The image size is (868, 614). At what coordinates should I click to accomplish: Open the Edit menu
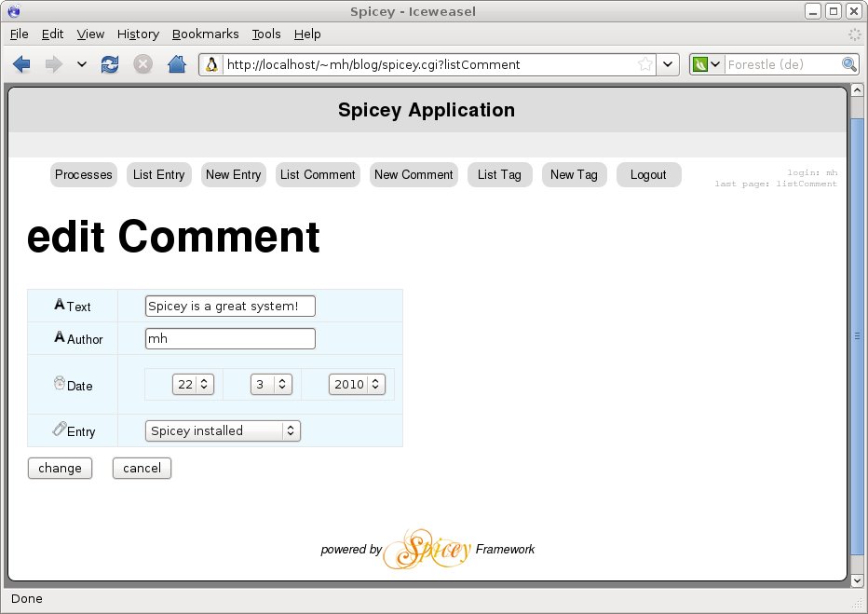(52, 34)
